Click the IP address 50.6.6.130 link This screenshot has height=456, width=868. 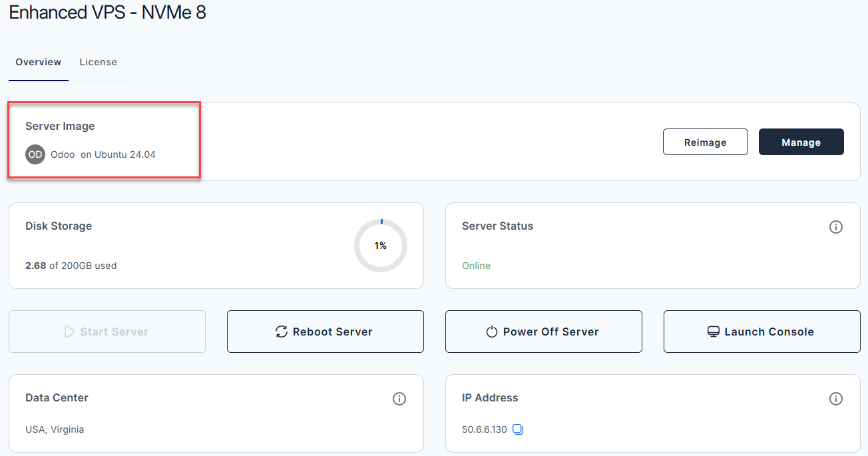pos(484,429)
